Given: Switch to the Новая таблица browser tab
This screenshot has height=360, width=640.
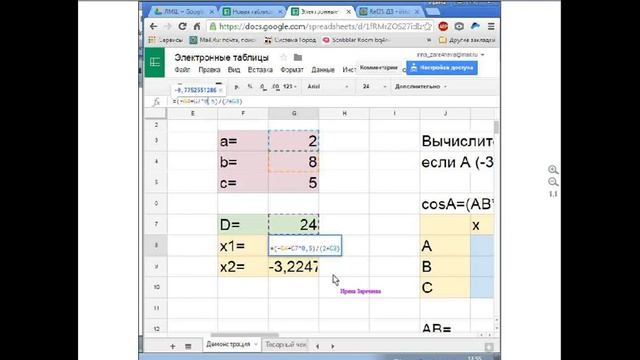Looking at the screenshot, I should point(252,12).
